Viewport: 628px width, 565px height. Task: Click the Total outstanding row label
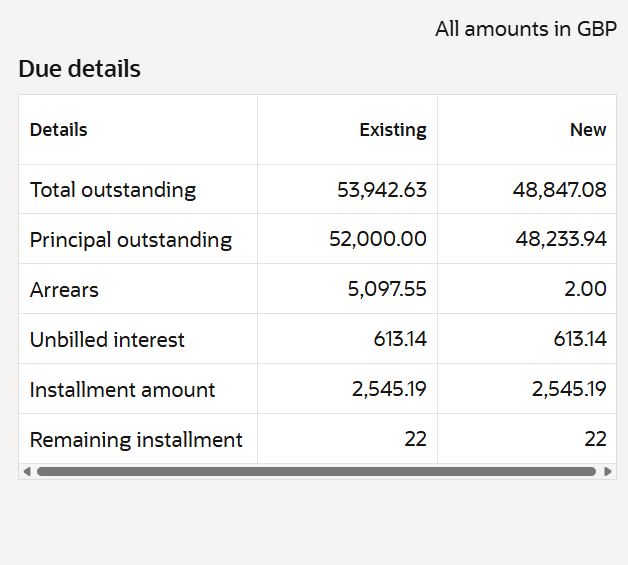point(113,190)
